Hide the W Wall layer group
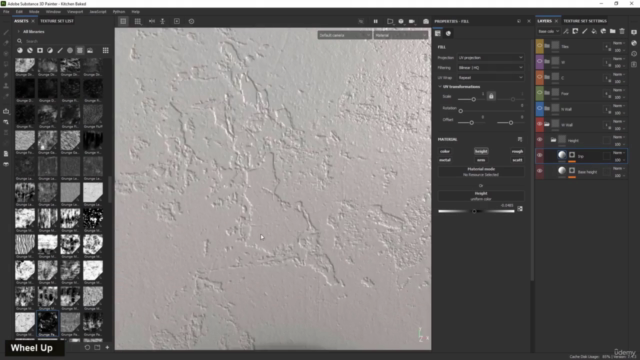Image resolution: width=640 pixels, height=360 pixels. (540, 124)
